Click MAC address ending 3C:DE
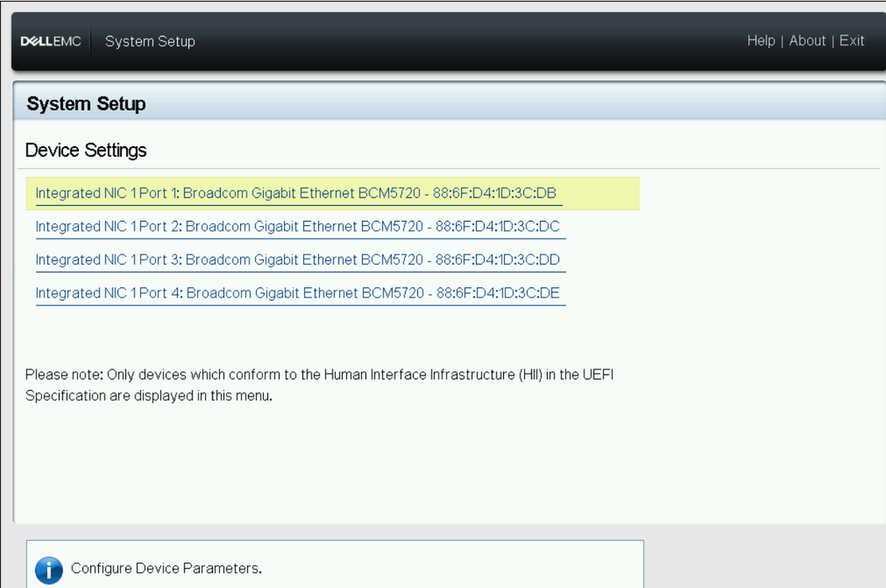Screen dimensions: 886x588 (x=498, y=293)
